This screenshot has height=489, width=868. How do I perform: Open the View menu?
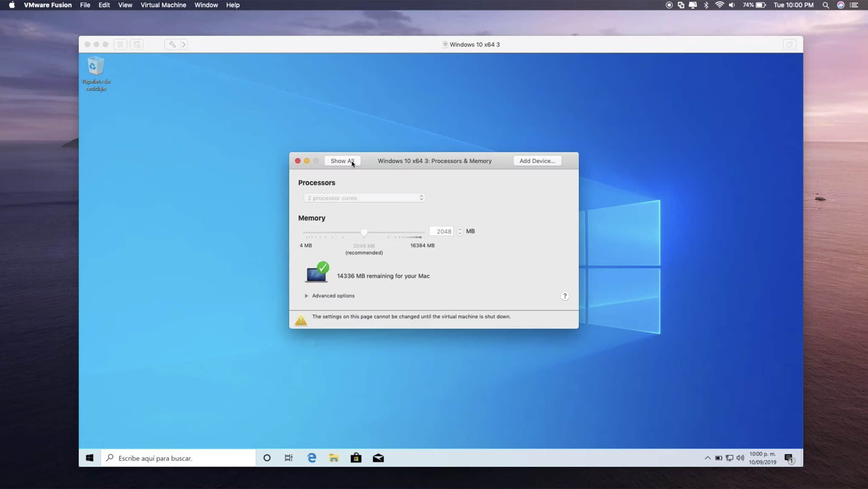pyautogui.click(x=125, y=5)
